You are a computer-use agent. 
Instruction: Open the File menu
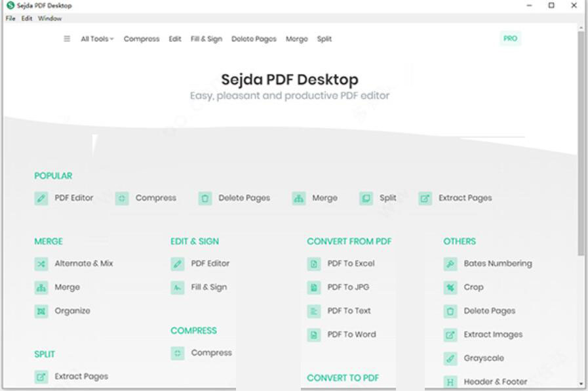click(10, 18)
